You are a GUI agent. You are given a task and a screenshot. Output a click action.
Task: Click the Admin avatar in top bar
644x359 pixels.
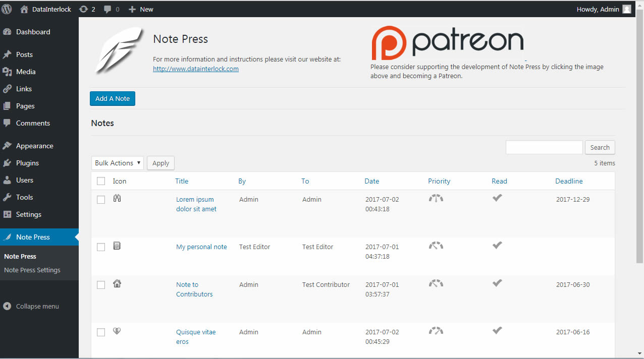[x=627, y=9]
